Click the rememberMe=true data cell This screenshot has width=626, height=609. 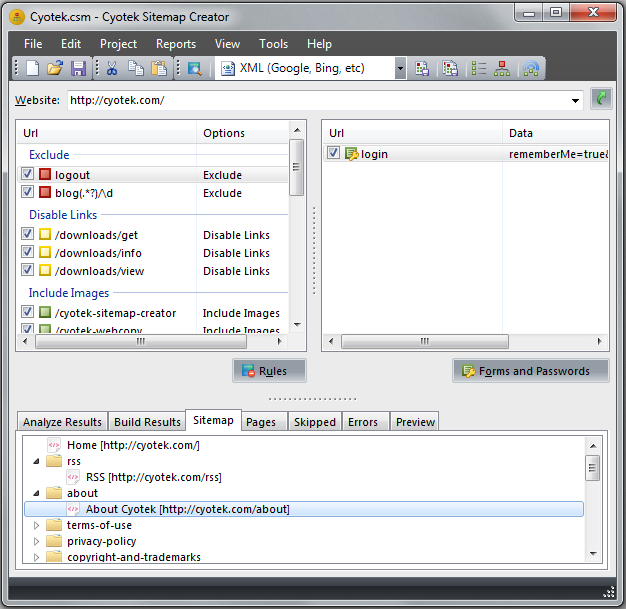tap(558, 154)
